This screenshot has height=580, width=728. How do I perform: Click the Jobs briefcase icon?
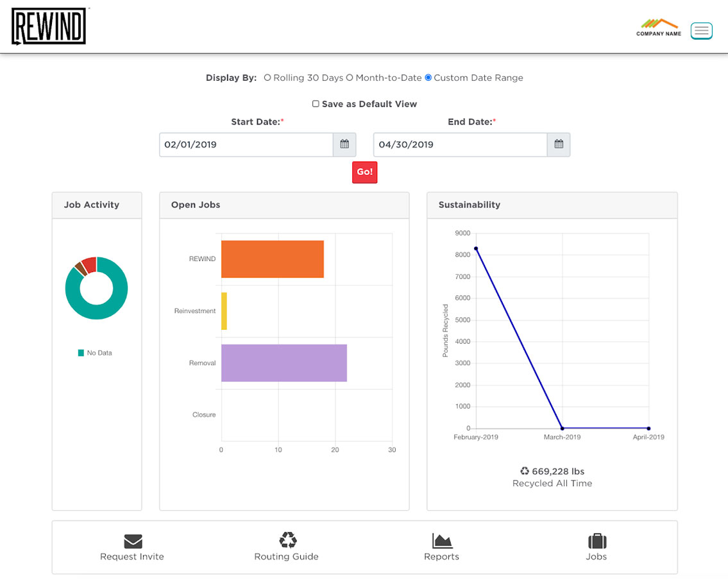tap(597, 540)
